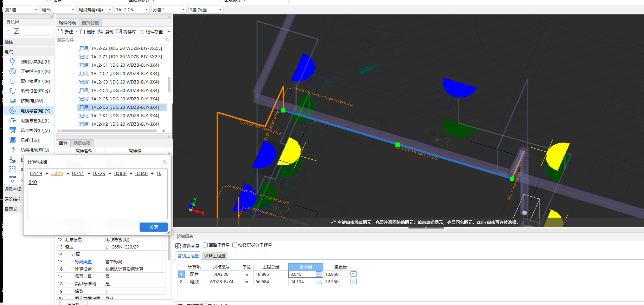Click the 删除 delete icon
Viewport: 644px width, 305px height.
pyautogui.click(x=83, y=32)
